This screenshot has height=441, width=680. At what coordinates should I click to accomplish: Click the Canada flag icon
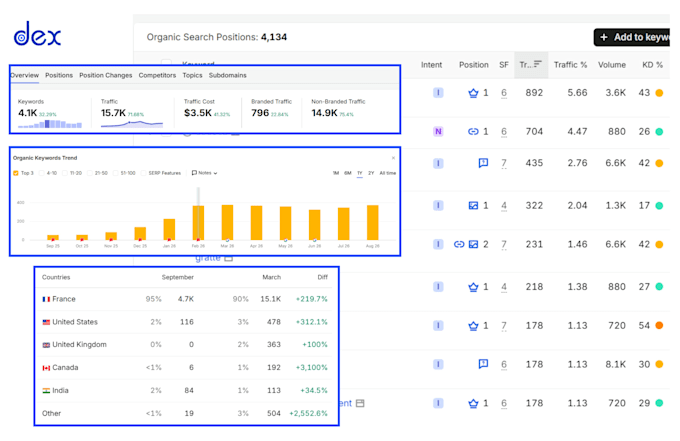click(46, 368)
